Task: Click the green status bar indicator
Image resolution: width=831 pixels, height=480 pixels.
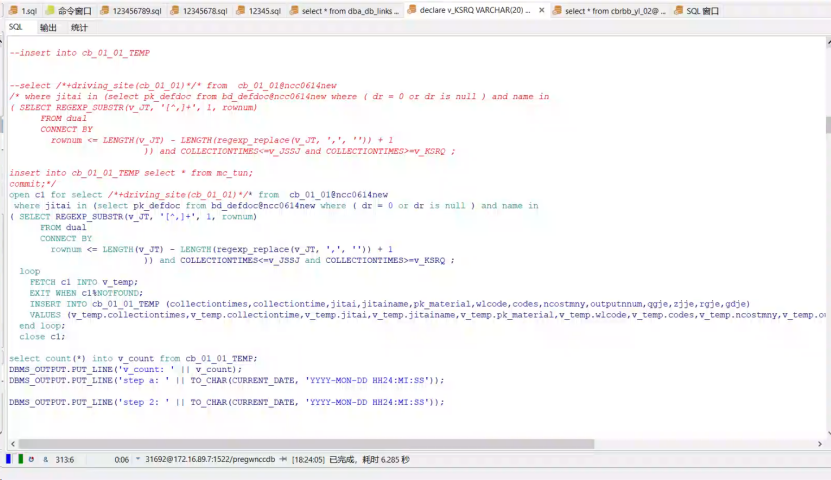Action: (x=21, y=459)
